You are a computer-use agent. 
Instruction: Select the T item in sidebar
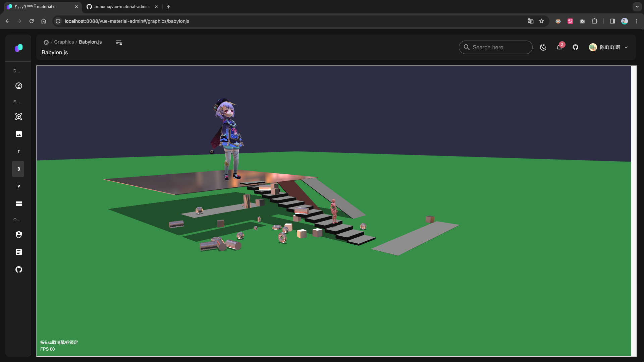[19, 152]
